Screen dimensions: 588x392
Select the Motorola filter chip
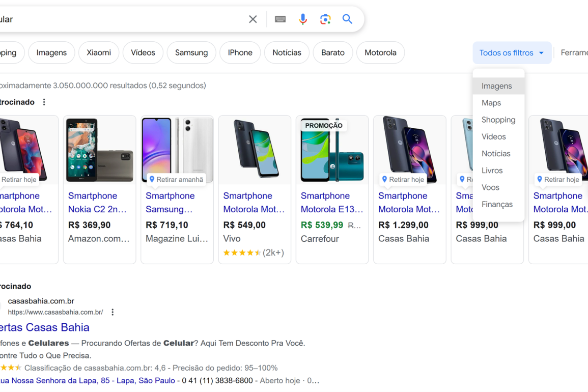[x=380, y=52]
